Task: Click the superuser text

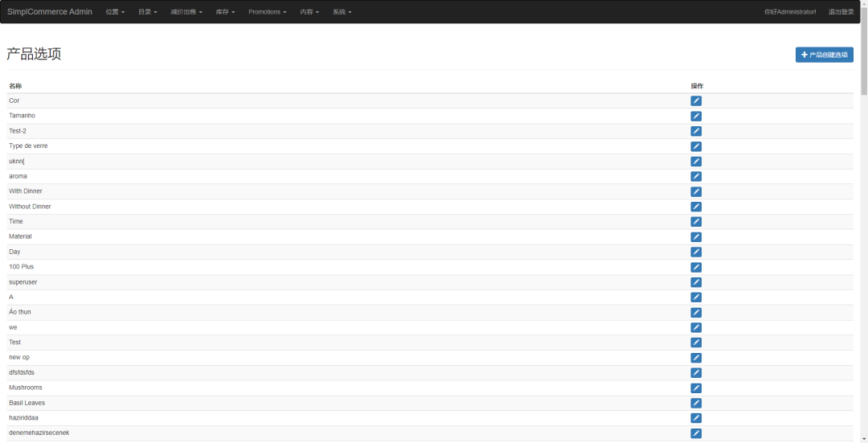Action: (x=23, y=282)
